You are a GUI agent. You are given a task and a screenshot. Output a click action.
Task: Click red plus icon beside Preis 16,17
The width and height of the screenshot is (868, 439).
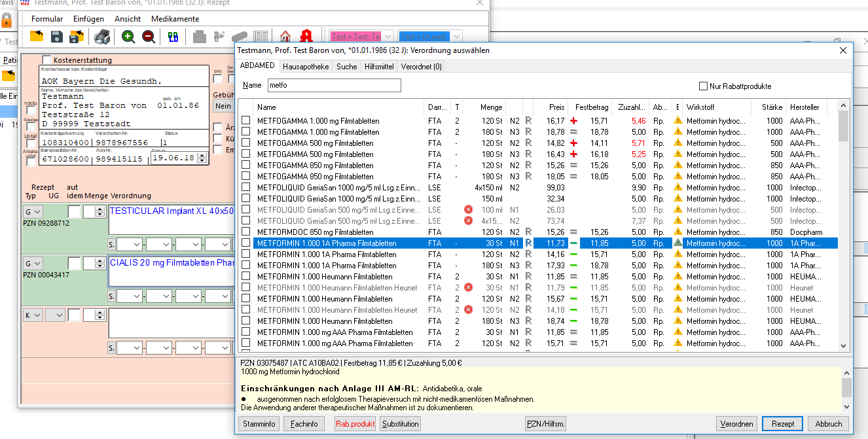coord(573,120)
